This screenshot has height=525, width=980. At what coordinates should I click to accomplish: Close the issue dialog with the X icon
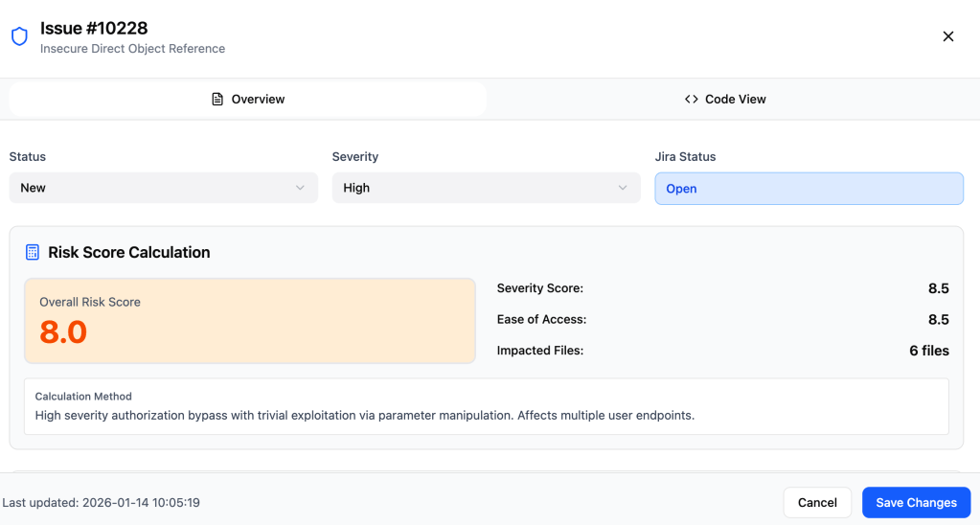pos(948,36)
